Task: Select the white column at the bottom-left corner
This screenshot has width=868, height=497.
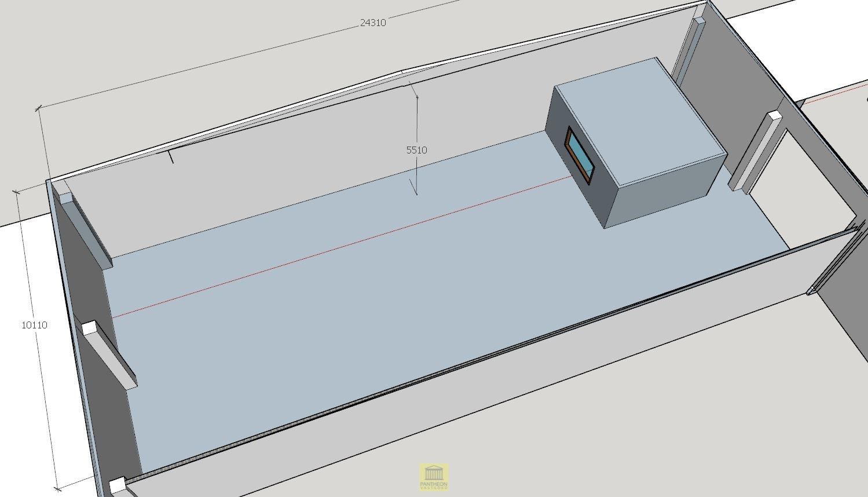Action: (x=118, y=485)
